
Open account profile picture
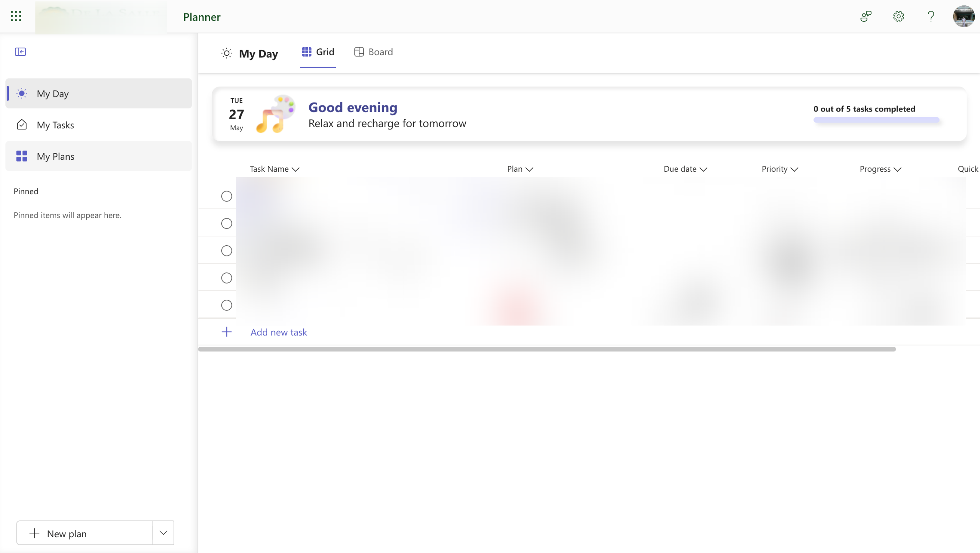tap(964, 16)
